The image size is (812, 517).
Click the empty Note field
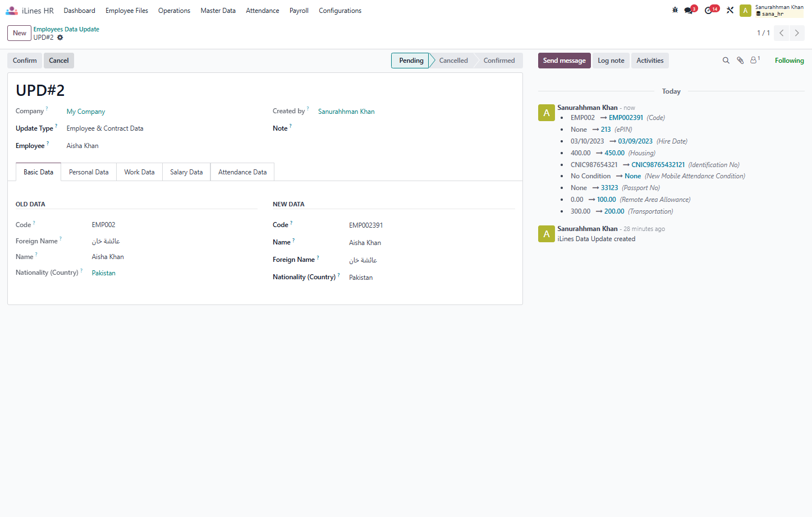click(415, 128)
